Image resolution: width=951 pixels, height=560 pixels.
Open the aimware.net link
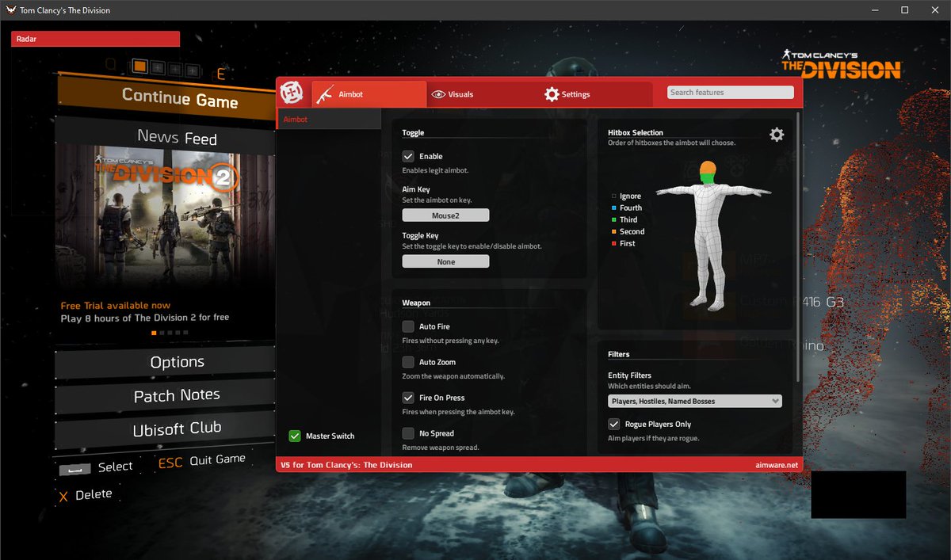tap(777, 465)
